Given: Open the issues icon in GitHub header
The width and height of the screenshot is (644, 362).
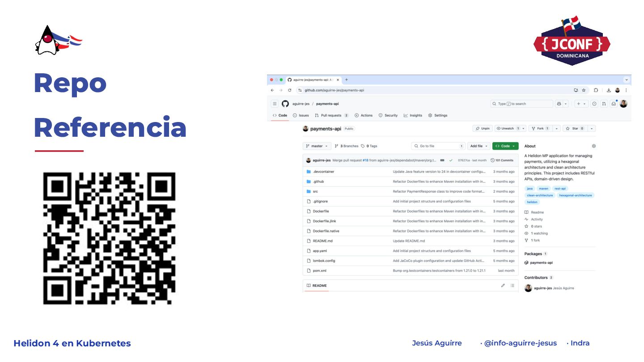Looking at the screenshot, I should coord(594,104).
